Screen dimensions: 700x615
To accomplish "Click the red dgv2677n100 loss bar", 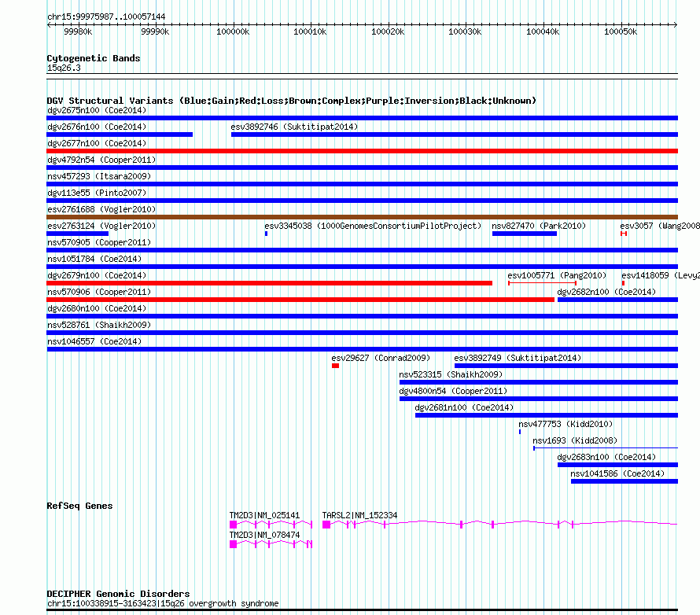I will 362,151.
